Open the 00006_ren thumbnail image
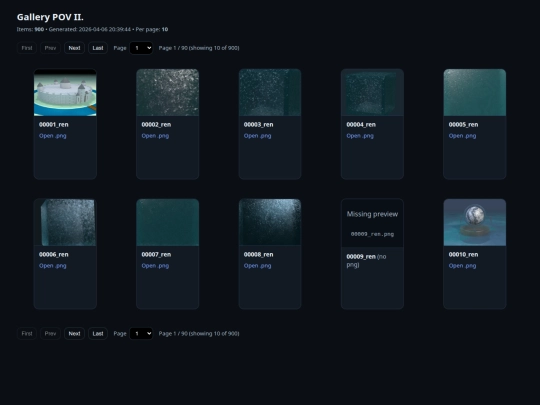 65,222
